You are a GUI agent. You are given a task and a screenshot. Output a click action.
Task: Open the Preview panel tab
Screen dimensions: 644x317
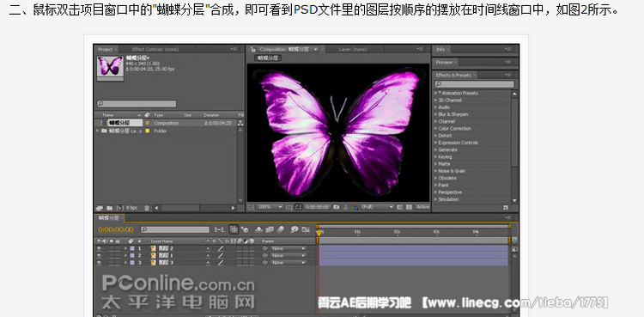(x=444, y=63)
